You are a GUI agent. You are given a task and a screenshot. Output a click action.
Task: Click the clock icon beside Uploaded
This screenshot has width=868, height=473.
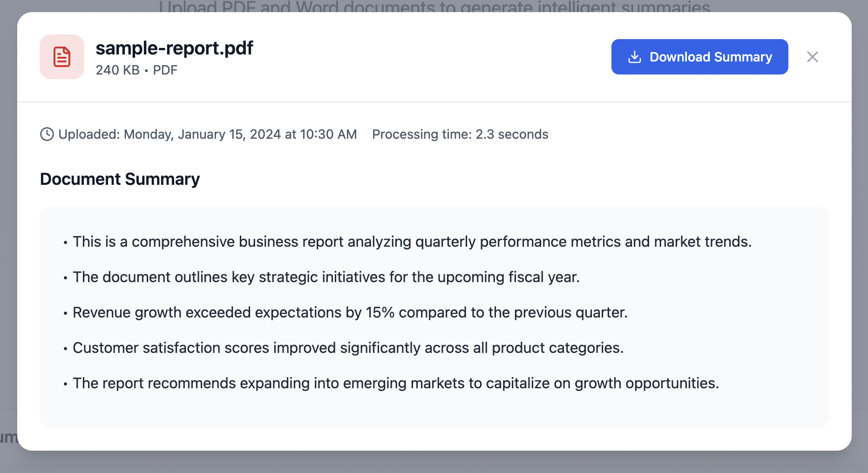coord(47,134)
